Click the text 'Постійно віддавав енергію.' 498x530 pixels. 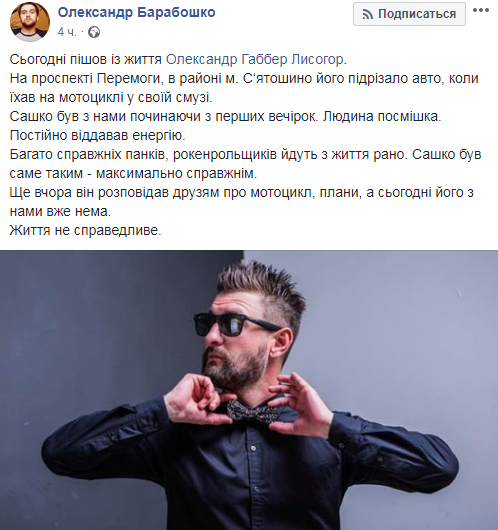click(x=98, y=136)
